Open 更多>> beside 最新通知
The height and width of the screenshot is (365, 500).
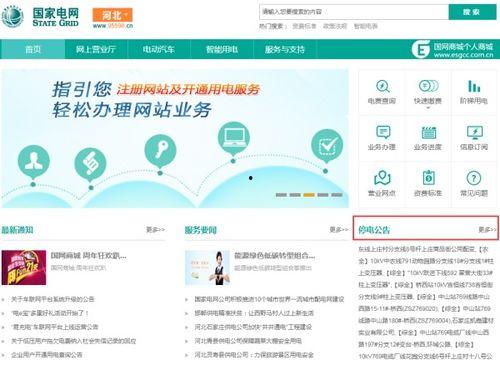155,229
